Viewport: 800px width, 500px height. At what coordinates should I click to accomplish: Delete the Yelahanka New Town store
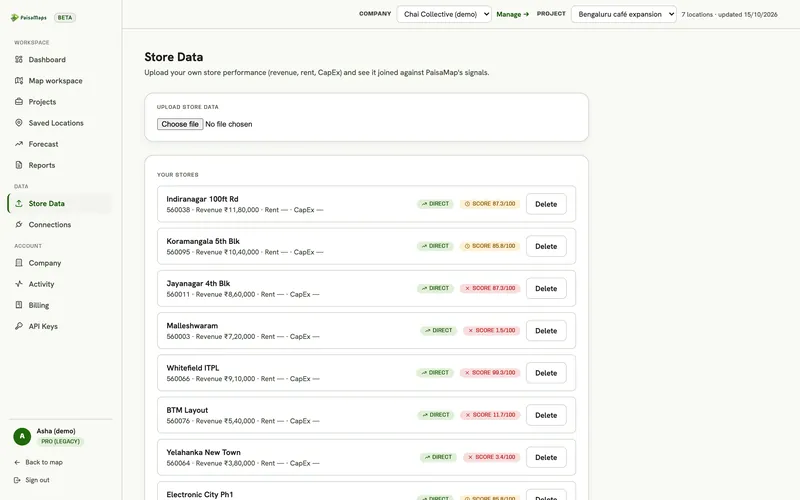pyautogui.click(x=546, y=458)
